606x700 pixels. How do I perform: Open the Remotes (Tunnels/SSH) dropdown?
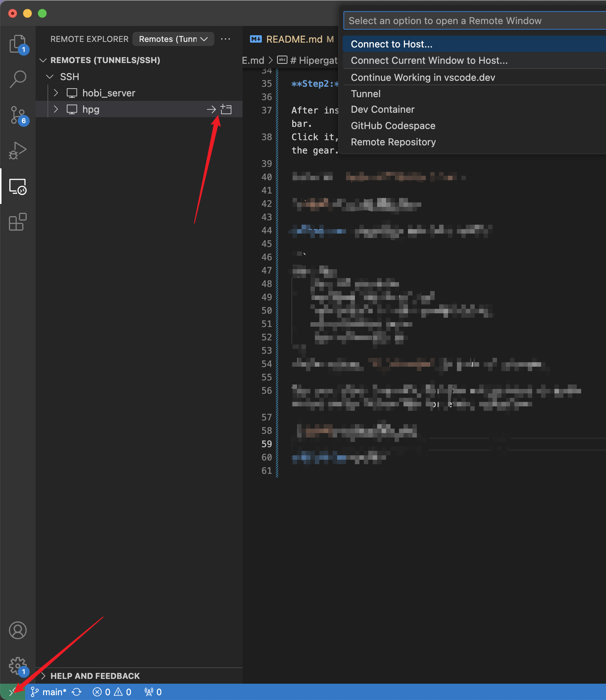click(173, 39)
